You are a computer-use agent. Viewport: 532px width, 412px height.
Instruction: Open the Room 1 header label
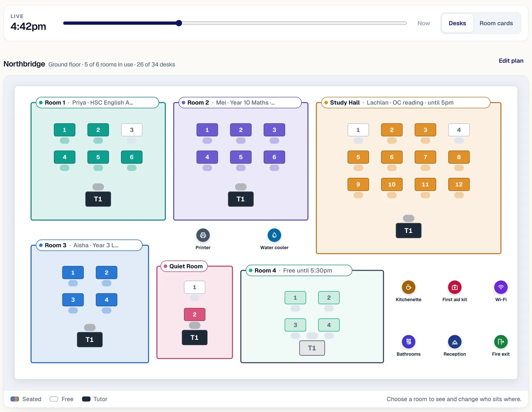coord(97,103)
